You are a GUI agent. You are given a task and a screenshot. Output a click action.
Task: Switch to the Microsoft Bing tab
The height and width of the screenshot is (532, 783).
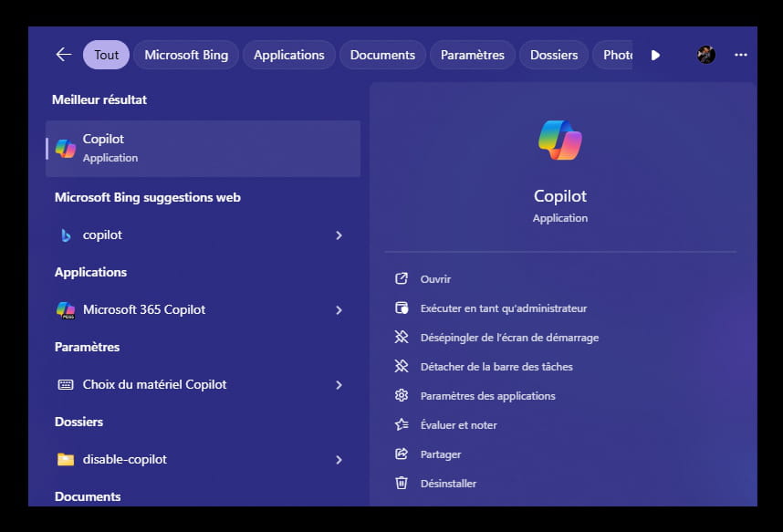point(186,55)
